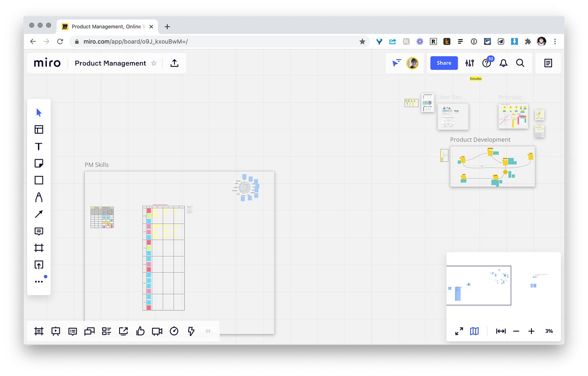Screen dimensions: 588x376
Task: Open the Upload tool
Action: (39, 265)
